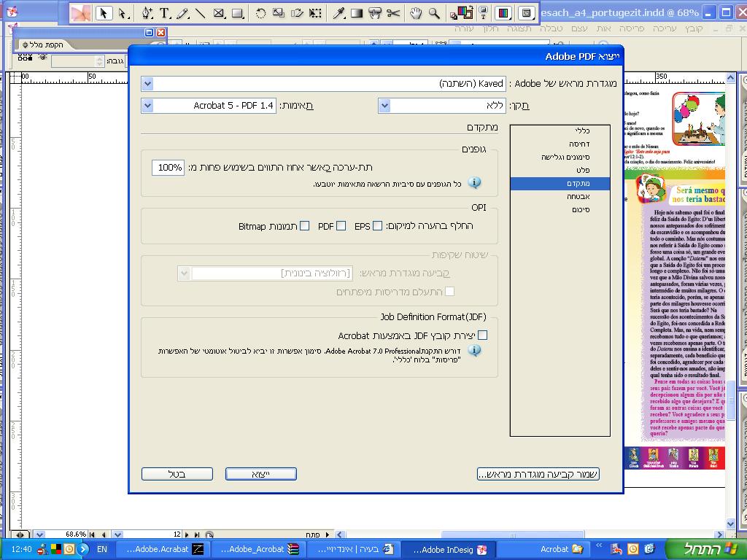Select the Gradient tool

pyautogui.click(x=357, y=13)
